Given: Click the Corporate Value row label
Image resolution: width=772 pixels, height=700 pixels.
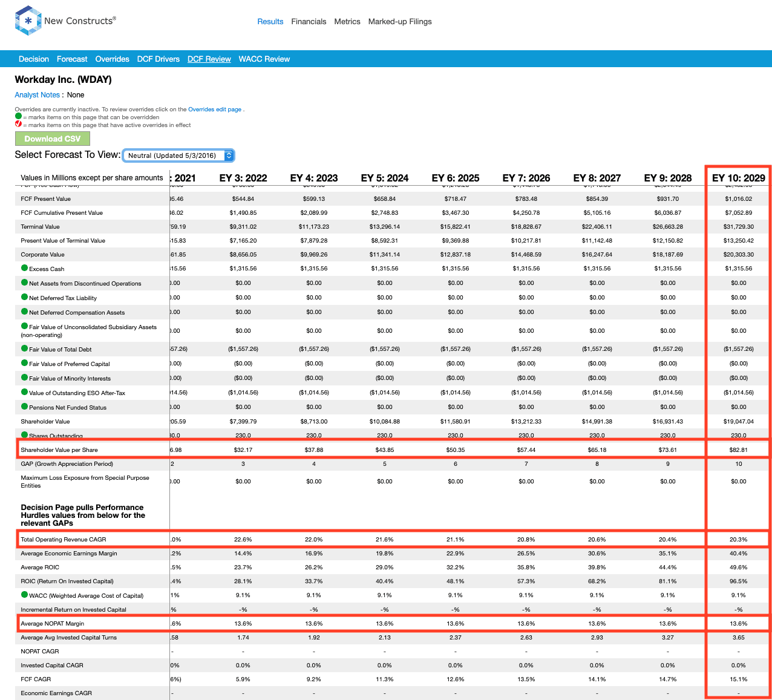Looking at the screenshot, I should click(43, 254).
